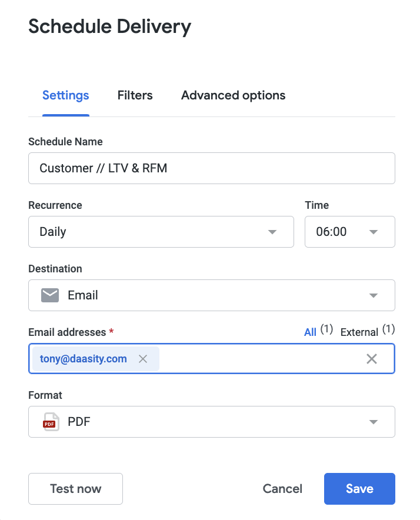Open the Filters tab
Screen dimensions: 420x520
click(x=135, y=95)
